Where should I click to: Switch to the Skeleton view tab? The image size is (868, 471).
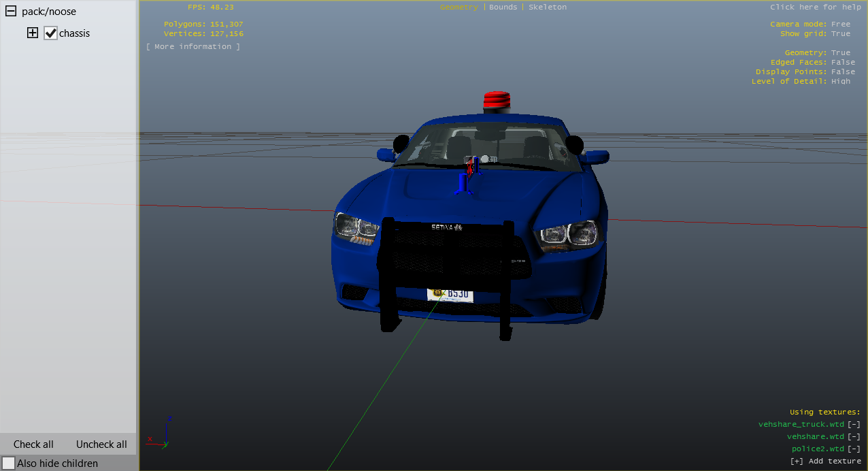pos(547,7)
